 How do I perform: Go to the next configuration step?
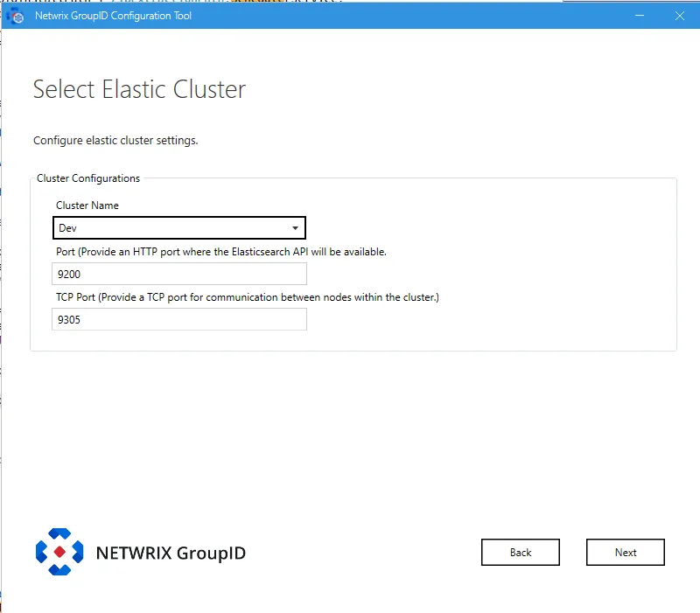pos(625,553)
